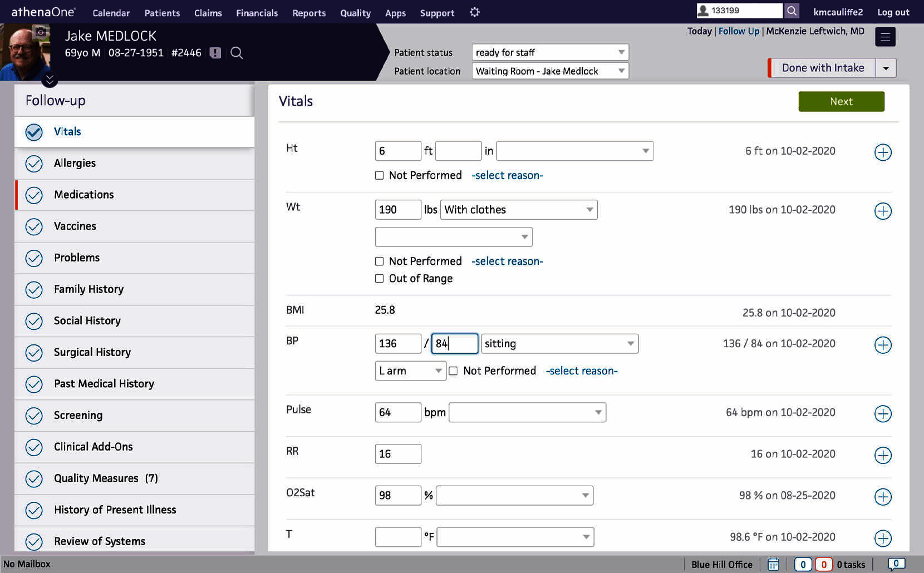The width and height of the screenshot is (924, 573).
Task: Expand the Done with Intake arrow
Action: 886,67
